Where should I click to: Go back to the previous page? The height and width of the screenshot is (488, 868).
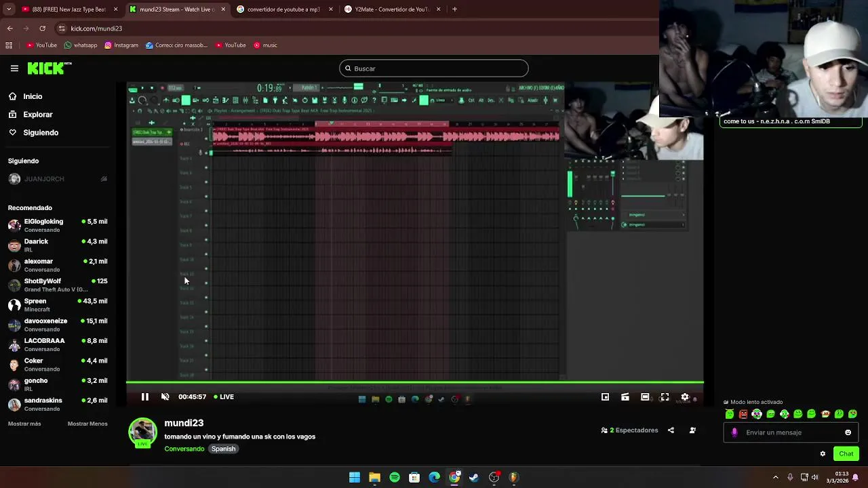point(9,28)
